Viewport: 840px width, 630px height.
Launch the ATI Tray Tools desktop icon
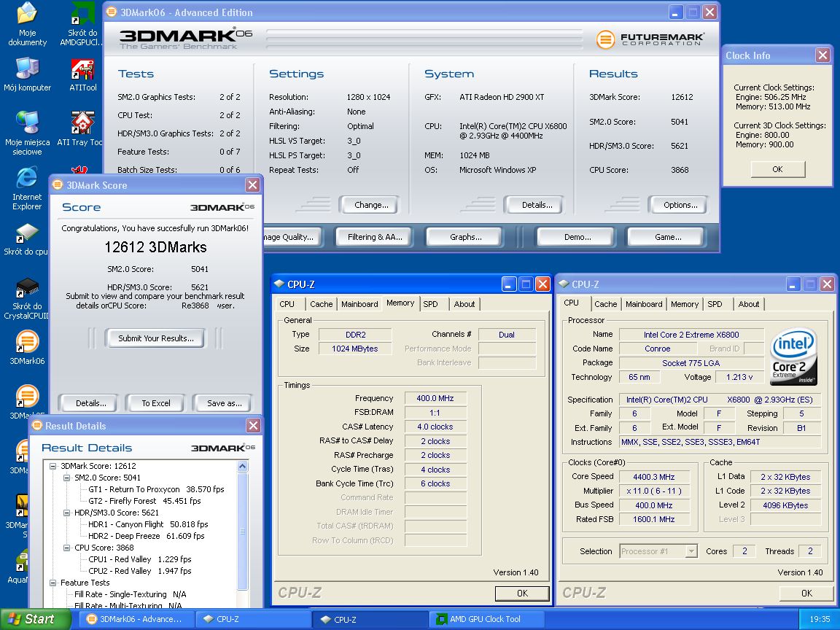[80, 128]
